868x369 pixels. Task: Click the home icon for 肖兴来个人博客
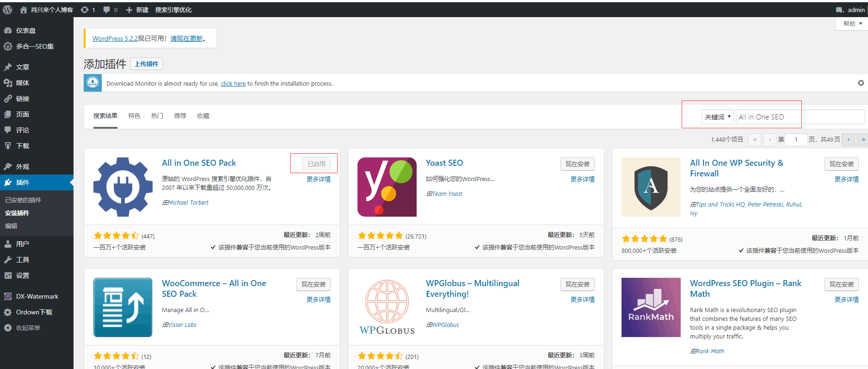point(23,10)
